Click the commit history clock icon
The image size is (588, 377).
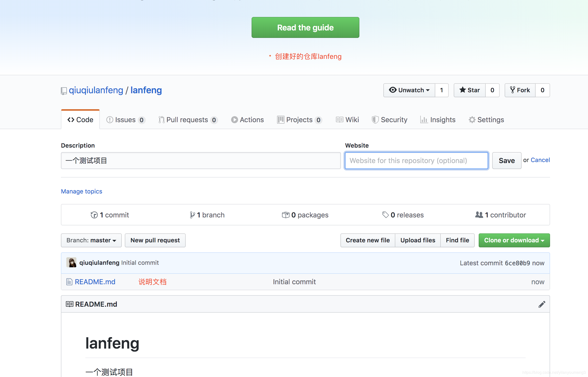pyautogui.click(x=94, y=215)
